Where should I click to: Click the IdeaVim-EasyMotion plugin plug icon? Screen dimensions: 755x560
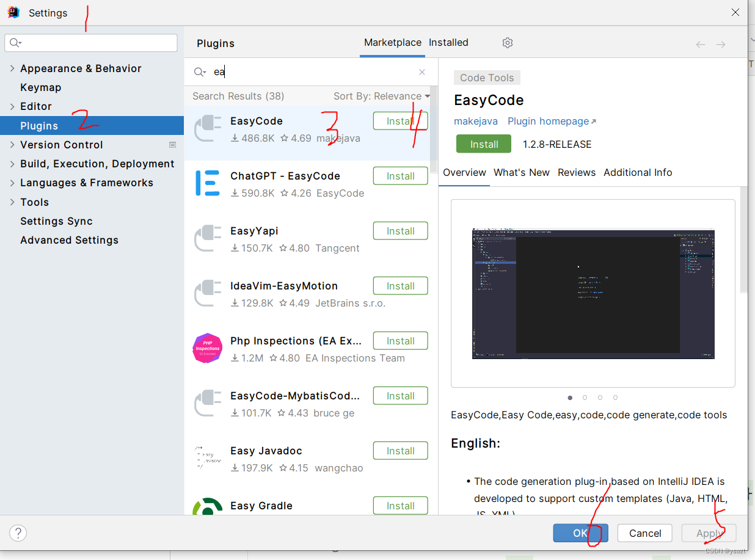(x=208, y=293)
